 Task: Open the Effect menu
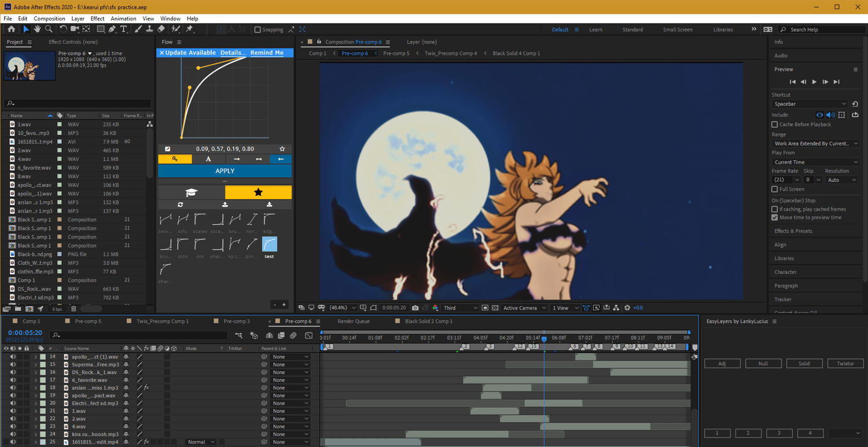pos(98,19)
